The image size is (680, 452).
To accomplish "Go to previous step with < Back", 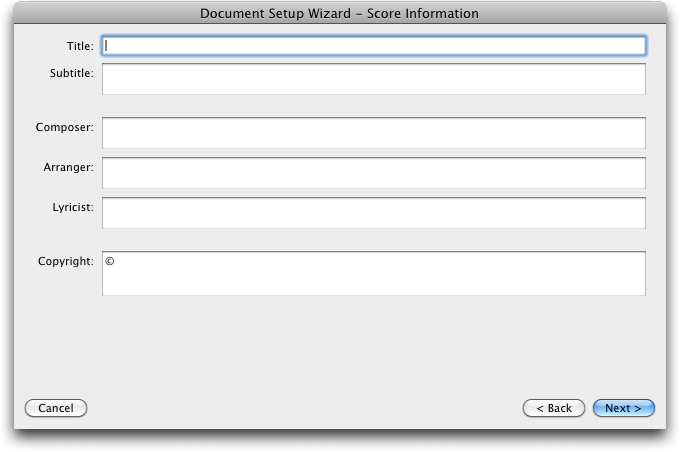I will (554, 408).
